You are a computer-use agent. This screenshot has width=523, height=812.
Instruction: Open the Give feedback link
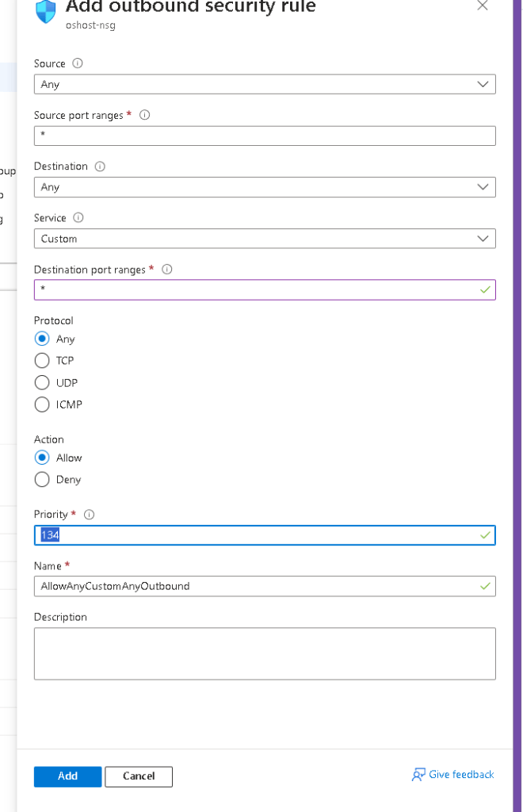click(x=453, y=775)
